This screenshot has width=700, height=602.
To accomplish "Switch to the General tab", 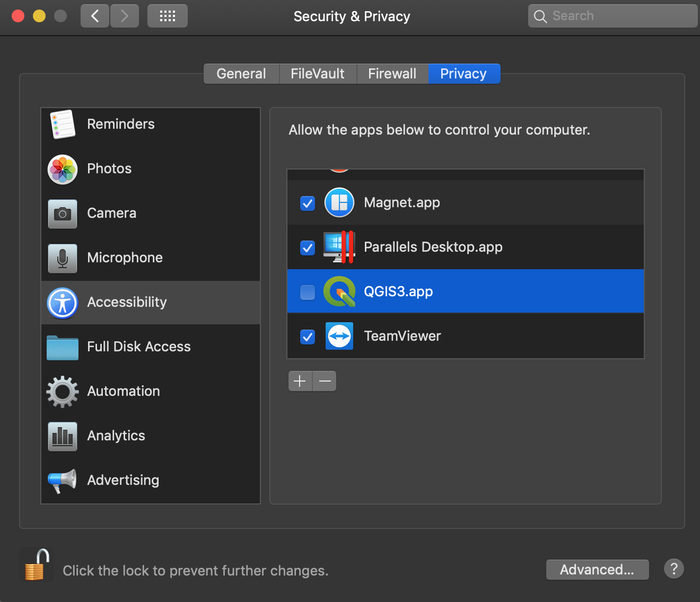I will pyautogui.click(x=241, y=74).
